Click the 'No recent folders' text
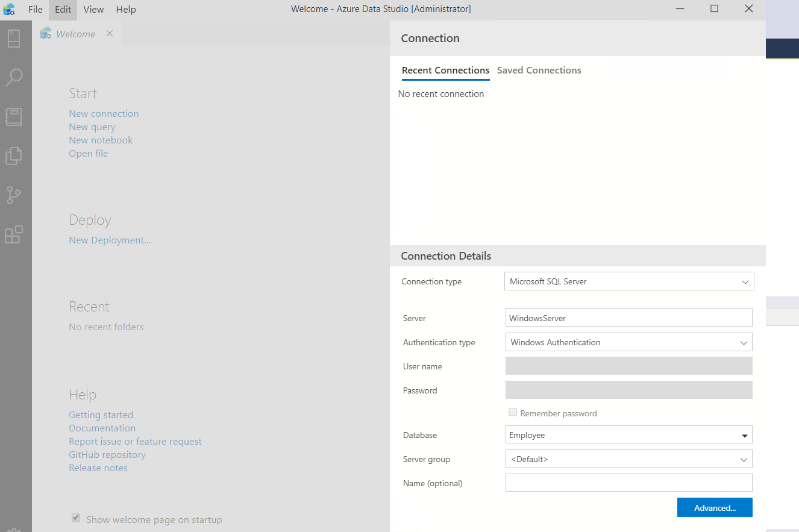Image resolution: width=799 pixels, height=532 pixels. coord(106,327)
